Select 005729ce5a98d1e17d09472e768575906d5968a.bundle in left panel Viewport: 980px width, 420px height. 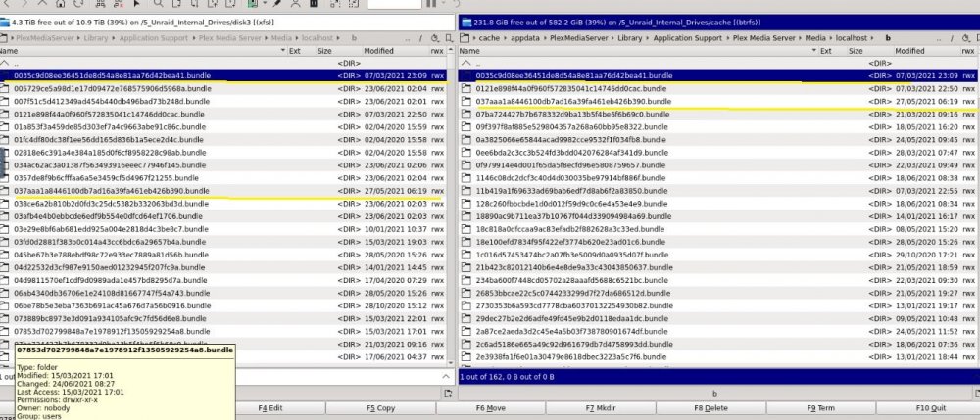coord(223,89)
